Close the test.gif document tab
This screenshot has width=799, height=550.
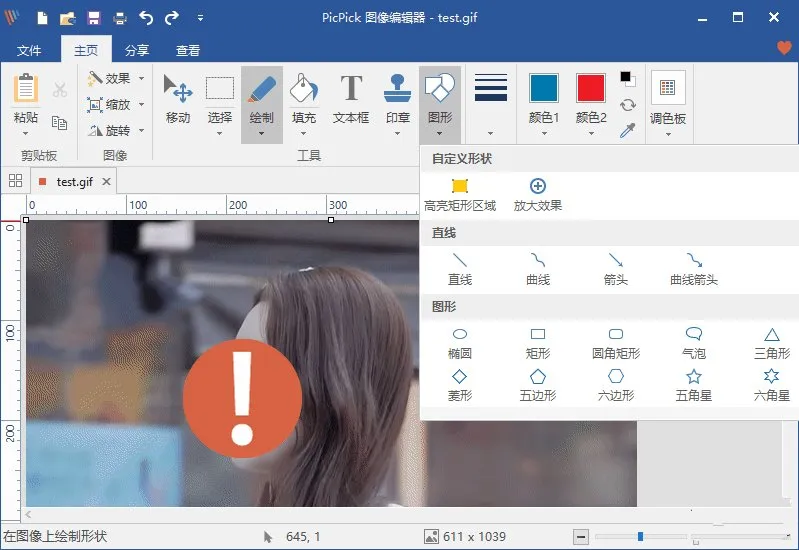106,181
